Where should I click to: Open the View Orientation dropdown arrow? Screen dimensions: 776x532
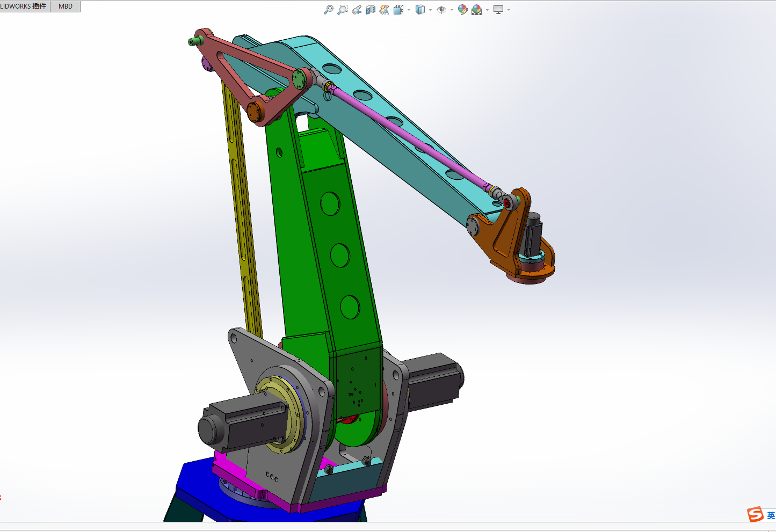click(409, 10)
